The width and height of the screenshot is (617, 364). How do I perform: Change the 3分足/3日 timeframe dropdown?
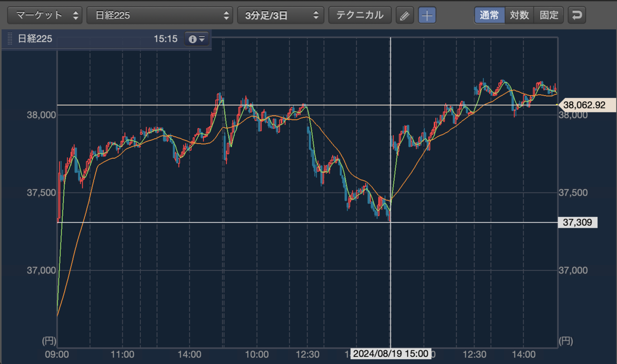pos(281,15)
